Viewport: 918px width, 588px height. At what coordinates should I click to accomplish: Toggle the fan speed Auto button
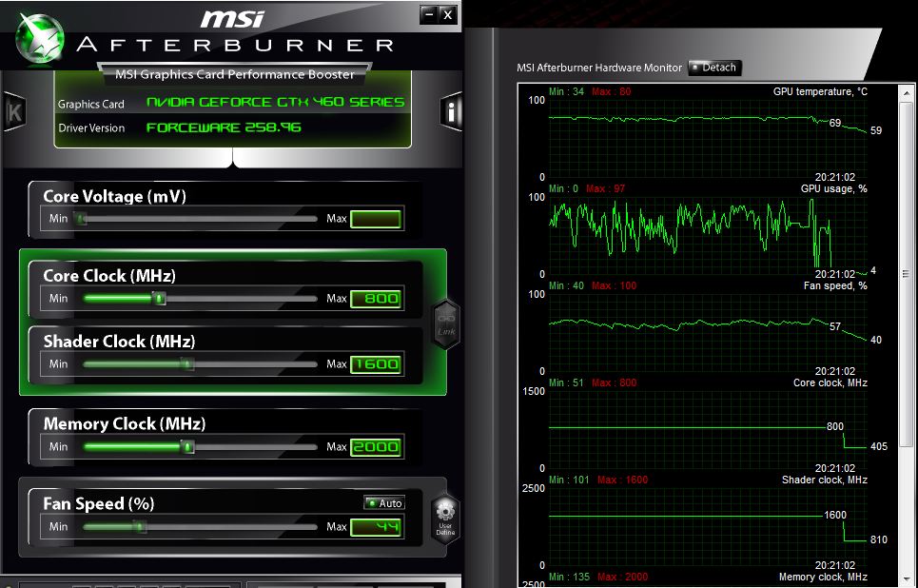(384, 503)
